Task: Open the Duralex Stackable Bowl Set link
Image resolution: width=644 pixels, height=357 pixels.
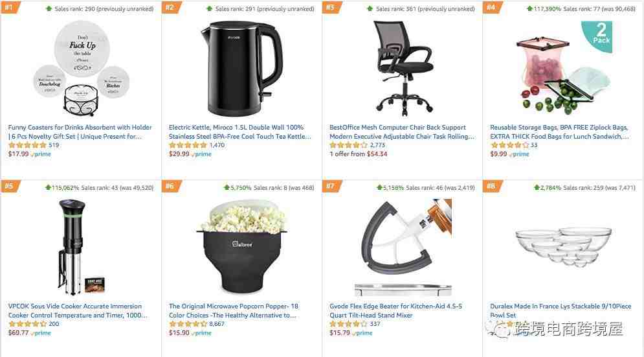Action: tap(561, 310)
